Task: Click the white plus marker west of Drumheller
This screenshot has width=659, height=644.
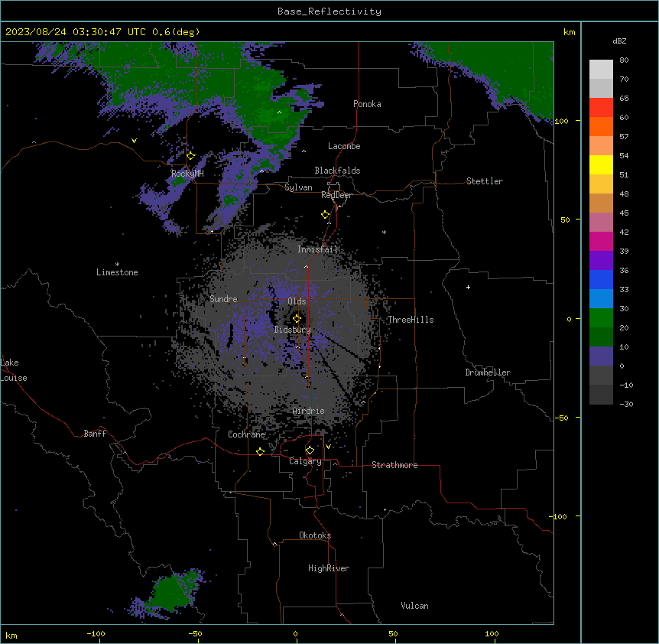Action: pos(468,287)
